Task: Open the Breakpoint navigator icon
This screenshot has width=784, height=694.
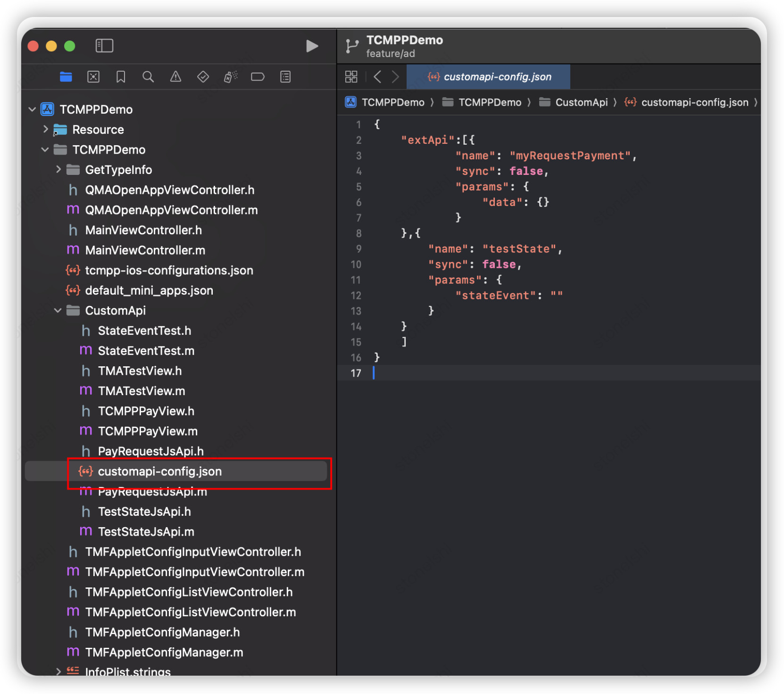Action: tap(258, 77)
